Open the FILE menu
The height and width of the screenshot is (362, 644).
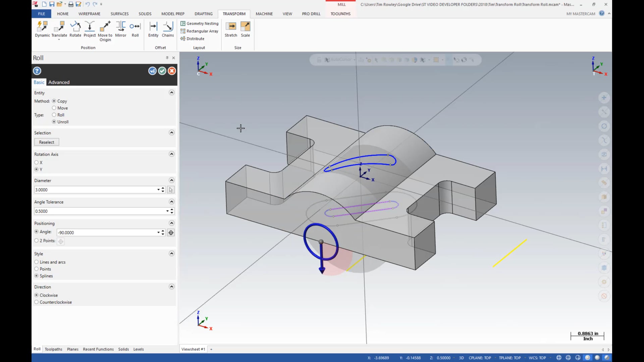(41, 14)
